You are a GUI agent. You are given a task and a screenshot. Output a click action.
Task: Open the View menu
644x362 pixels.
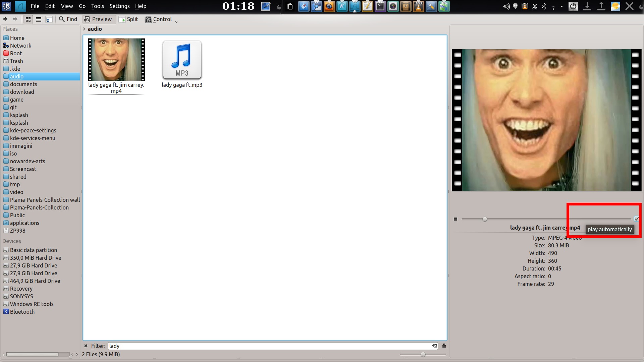67,6
